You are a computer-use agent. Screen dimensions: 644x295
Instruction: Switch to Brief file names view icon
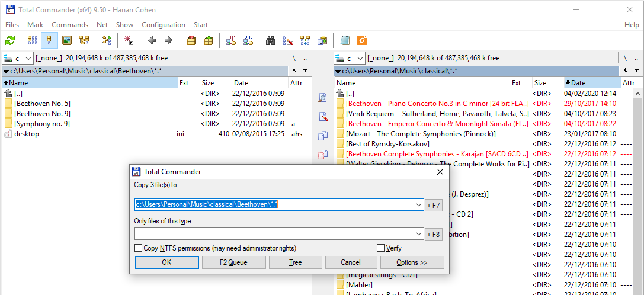[x=33, y=40]
